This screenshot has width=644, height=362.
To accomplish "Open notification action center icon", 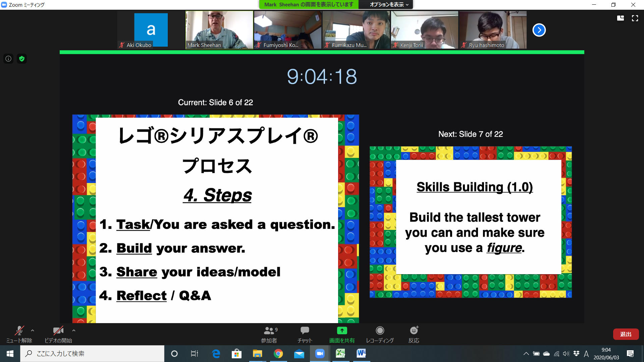I will [x=630, y=354].
